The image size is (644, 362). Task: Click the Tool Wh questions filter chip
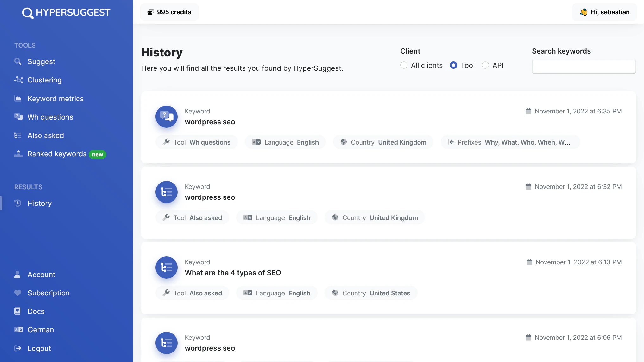coord(196,142)
